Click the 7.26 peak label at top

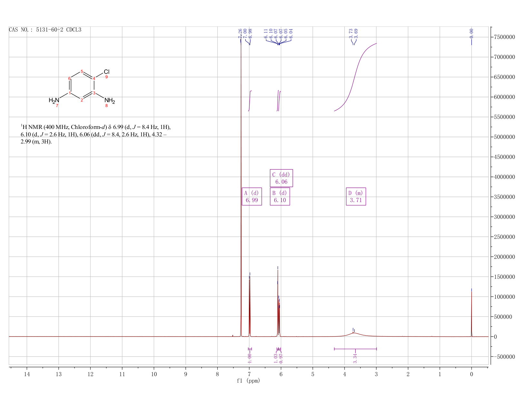(240, 34)
